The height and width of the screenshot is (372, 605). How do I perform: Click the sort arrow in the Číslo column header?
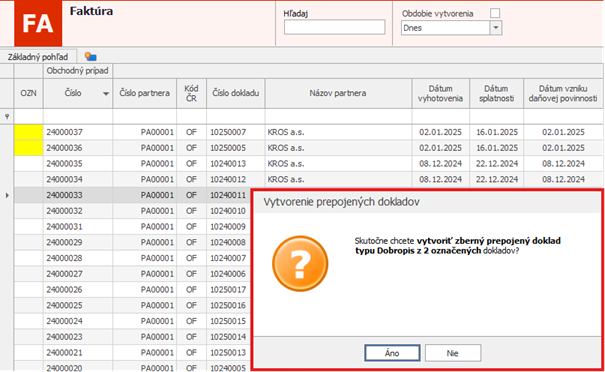(x=105, y=93)
